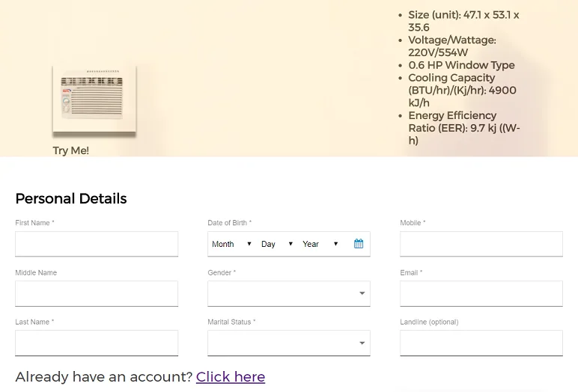This screenshot has width=578, height=392.
Task: Click the Year dropdown arrow
Action: tap(335, 244)
